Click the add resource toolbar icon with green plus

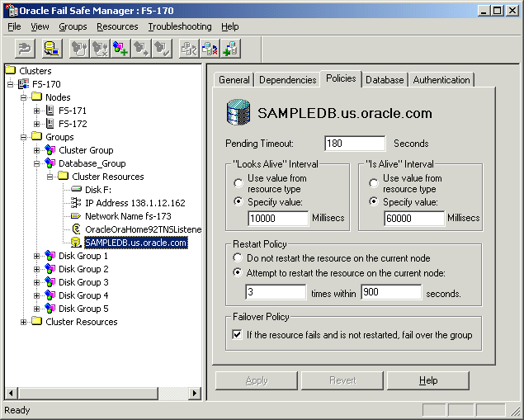[x=230, y=49]
